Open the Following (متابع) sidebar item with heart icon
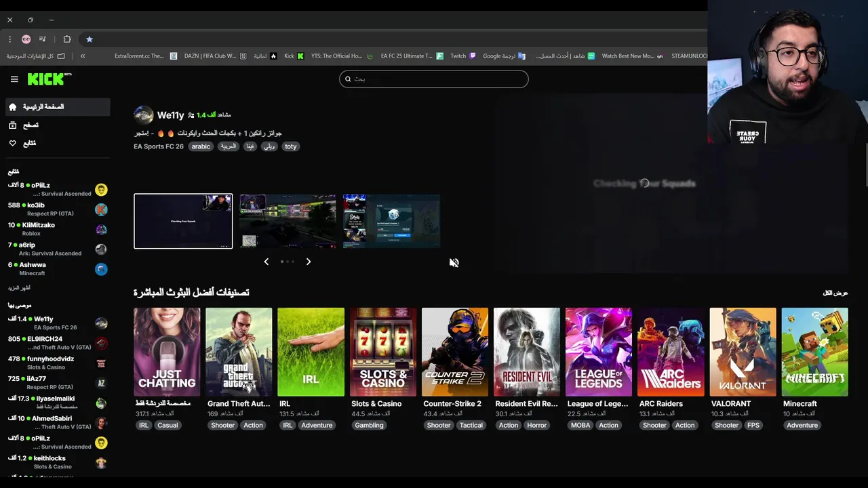 58,143
